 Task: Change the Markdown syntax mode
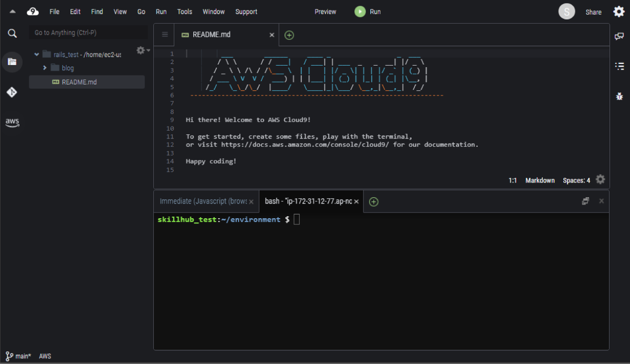[x=540, y=180]
